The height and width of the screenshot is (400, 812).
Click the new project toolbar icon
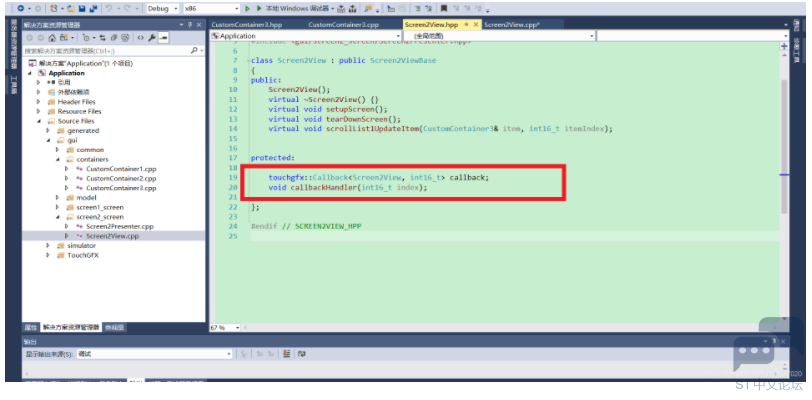[54, 9]
